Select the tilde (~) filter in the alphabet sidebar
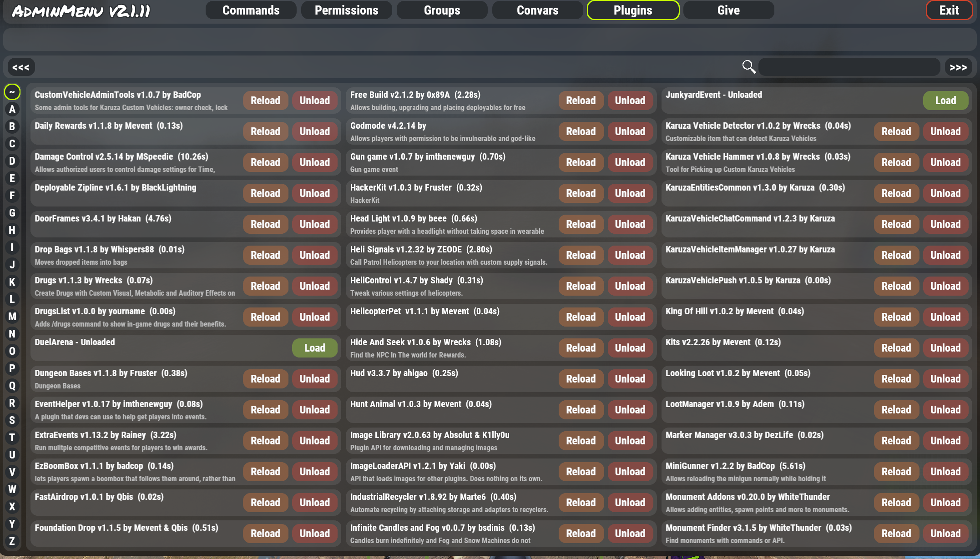 point(12,92)
